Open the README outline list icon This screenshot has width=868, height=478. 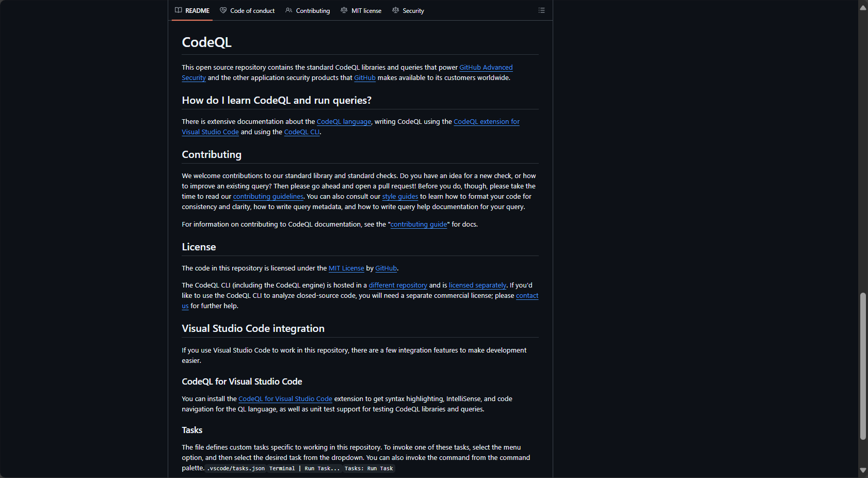542,10
